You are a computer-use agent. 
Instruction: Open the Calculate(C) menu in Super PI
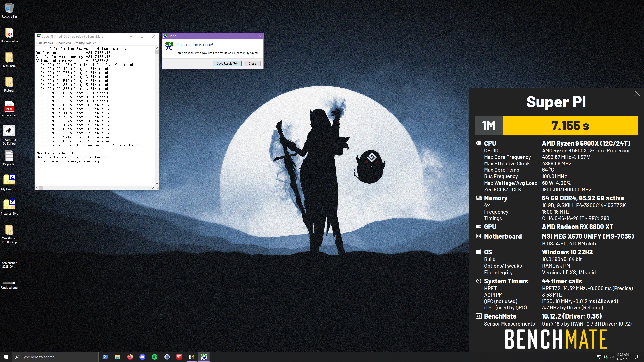(45, 43)
